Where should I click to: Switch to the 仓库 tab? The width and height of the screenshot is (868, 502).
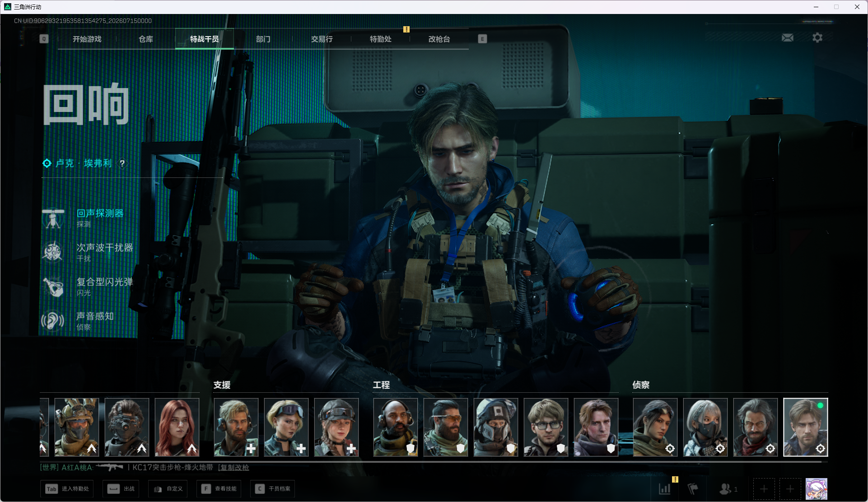[x=146, y=39]
